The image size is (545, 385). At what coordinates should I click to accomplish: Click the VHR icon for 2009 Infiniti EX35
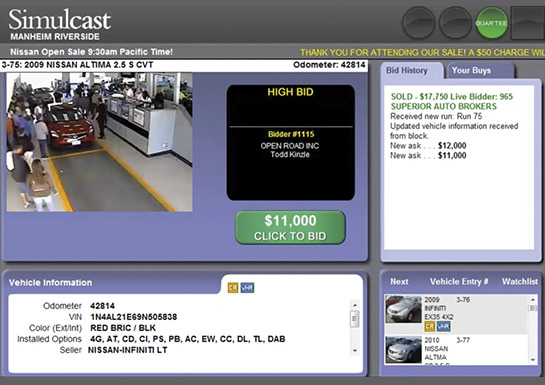444,326
